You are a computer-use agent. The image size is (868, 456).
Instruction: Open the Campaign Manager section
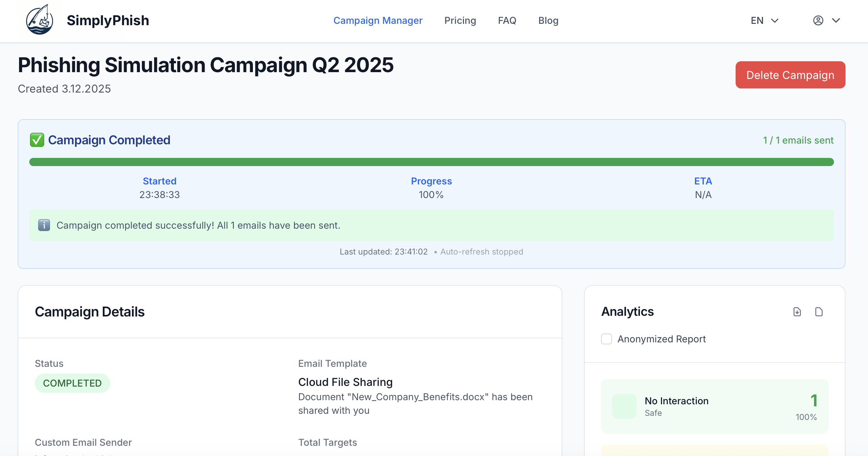tap(378, 20)
